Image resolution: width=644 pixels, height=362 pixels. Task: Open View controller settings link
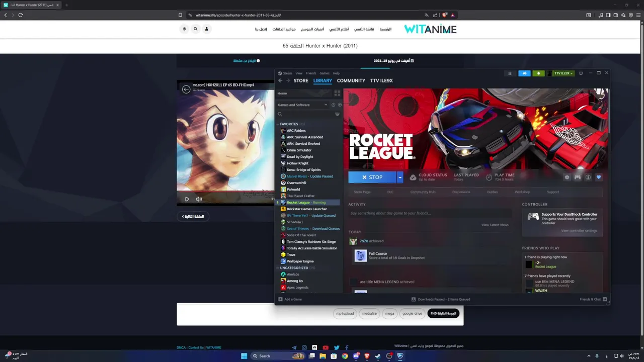click(579, 231)
